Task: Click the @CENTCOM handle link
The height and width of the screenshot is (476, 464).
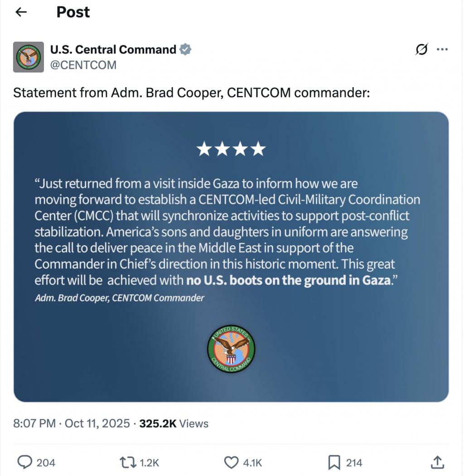Action: point(83,65)
